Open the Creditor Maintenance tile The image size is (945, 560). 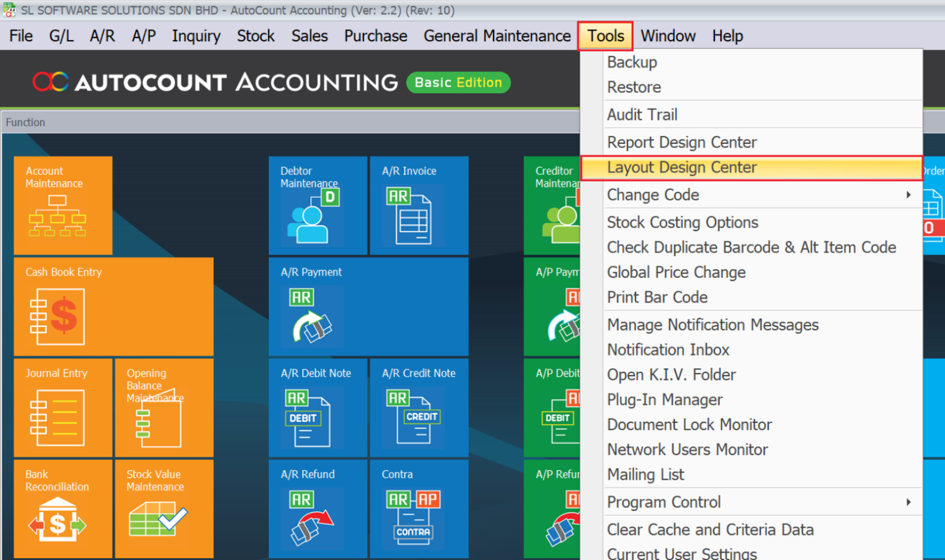click(x=552, y=205)
